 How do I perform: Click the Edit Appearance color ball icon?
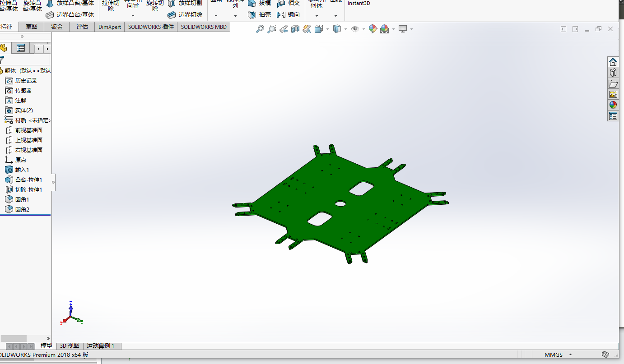pos(373,29)
